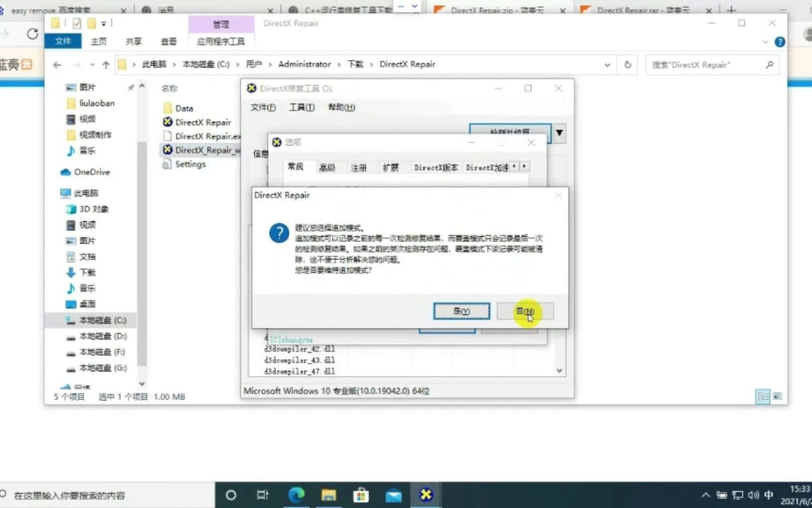Open the 工具(T) menu in DirectX修复工具
This screenshot has height=508, width=812.
tap(302, 107)
